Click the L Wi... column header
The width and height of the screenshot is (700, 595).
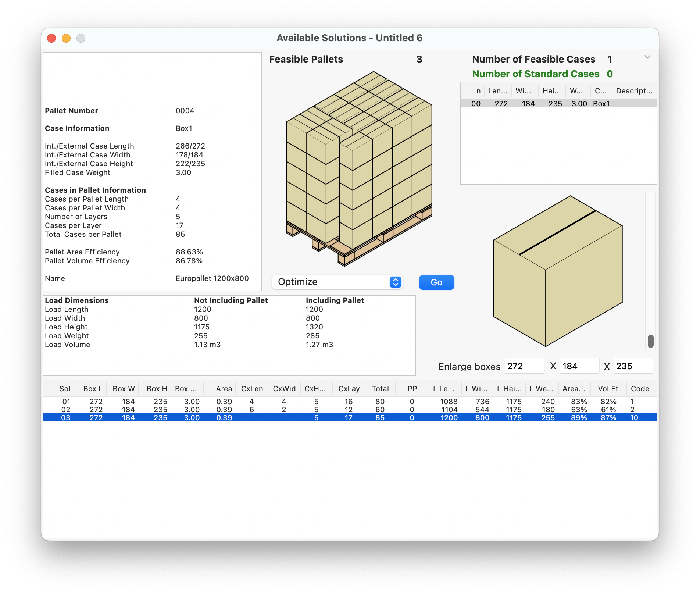pyautogui.click(x=476, y=389)
